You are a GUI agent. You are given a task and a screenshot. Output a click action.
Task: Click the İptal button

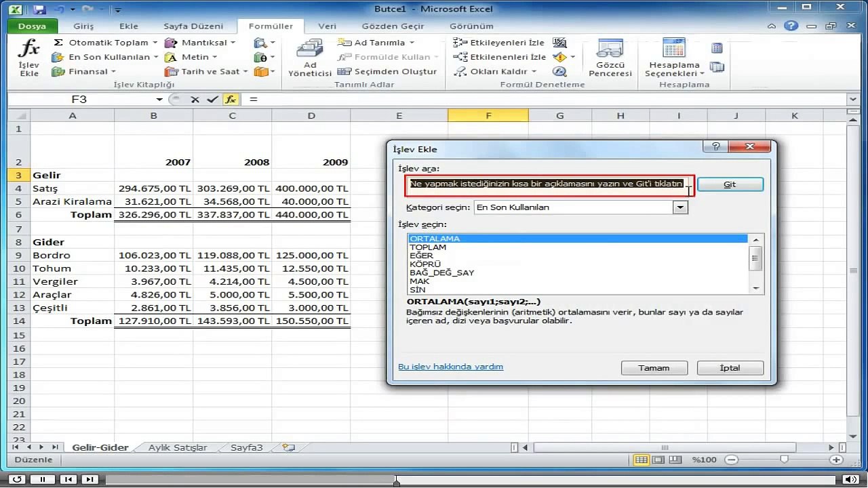[730, 368]
